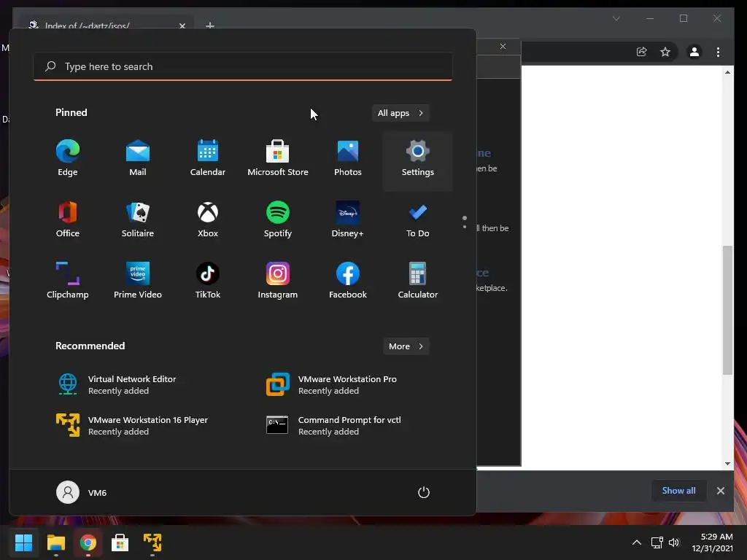Launch the TikTok app
747x560 pixels.
[208, 281]
